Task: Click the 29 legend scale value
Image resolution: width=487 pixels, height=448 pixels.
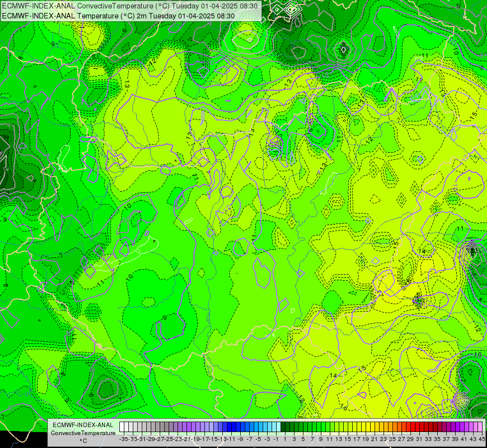Action: click(410, 440)
